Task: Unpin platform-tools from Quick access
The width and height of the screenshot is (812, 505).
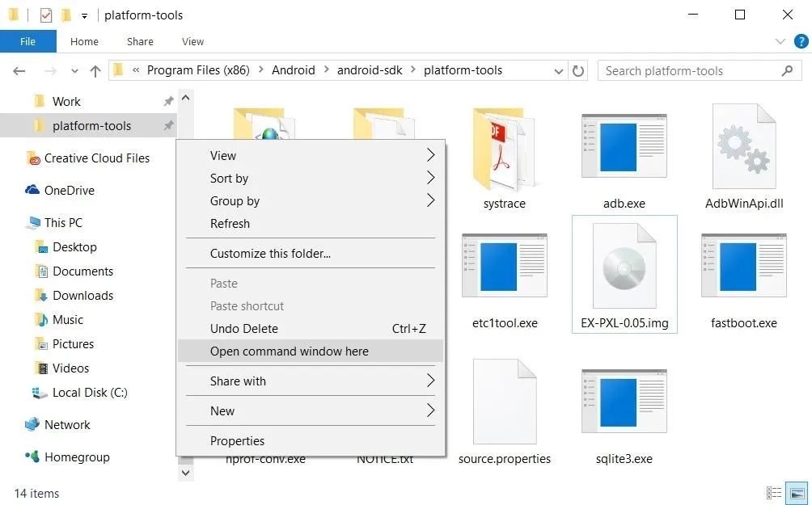Action: (168, 125)
